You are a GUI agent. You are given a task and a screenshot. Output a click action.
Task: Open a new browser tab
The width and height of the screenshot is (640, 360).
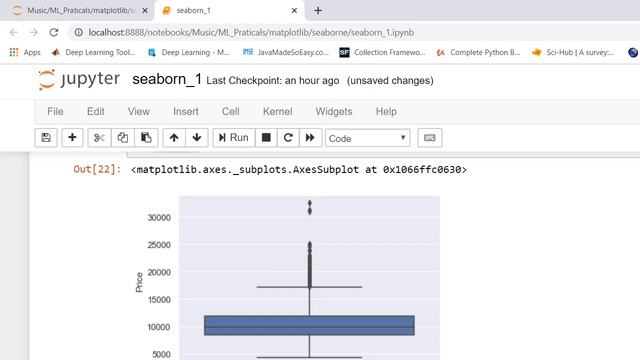(x=318, y=11)
